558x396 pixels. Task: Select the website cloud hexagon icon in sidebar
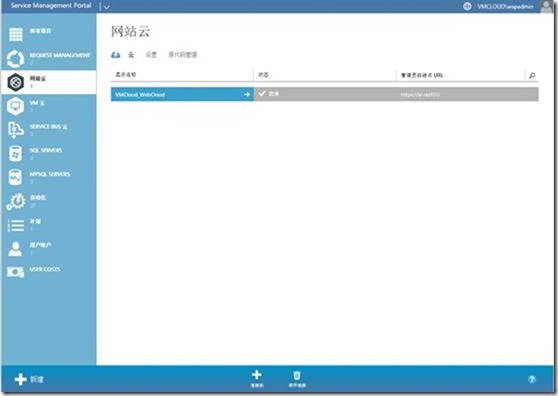pos(16,83)
